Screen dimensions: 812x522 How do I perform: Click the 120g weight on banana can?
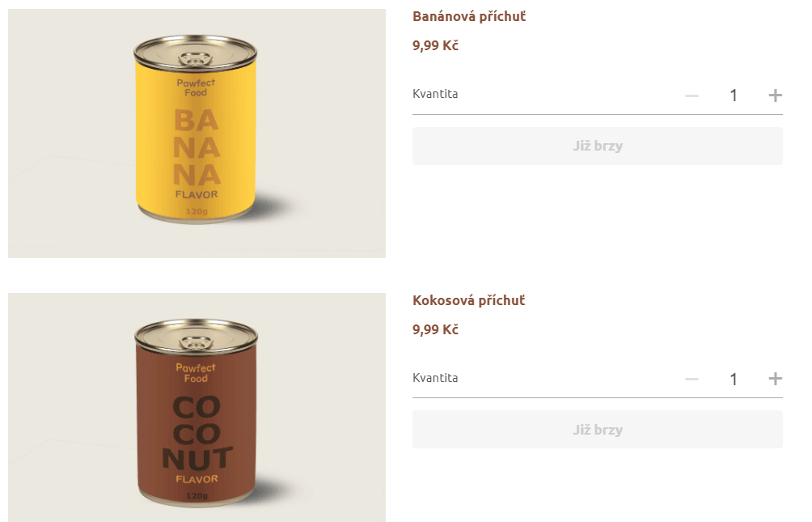click(x=196, y=211)
